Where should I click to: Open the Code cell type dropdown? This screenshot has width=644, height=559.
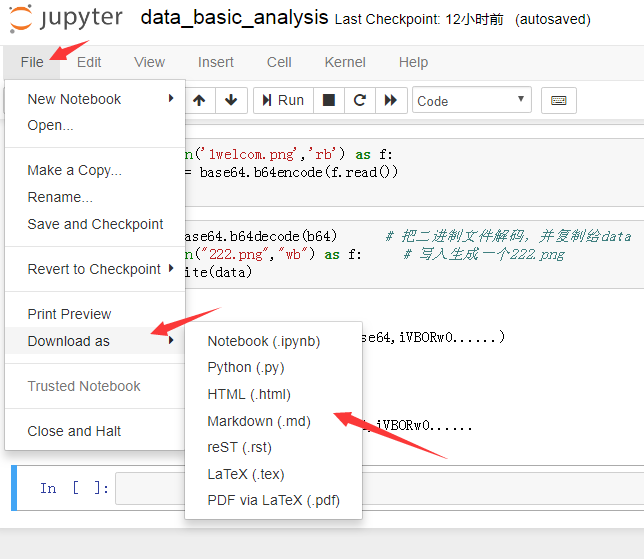[471, 100]
